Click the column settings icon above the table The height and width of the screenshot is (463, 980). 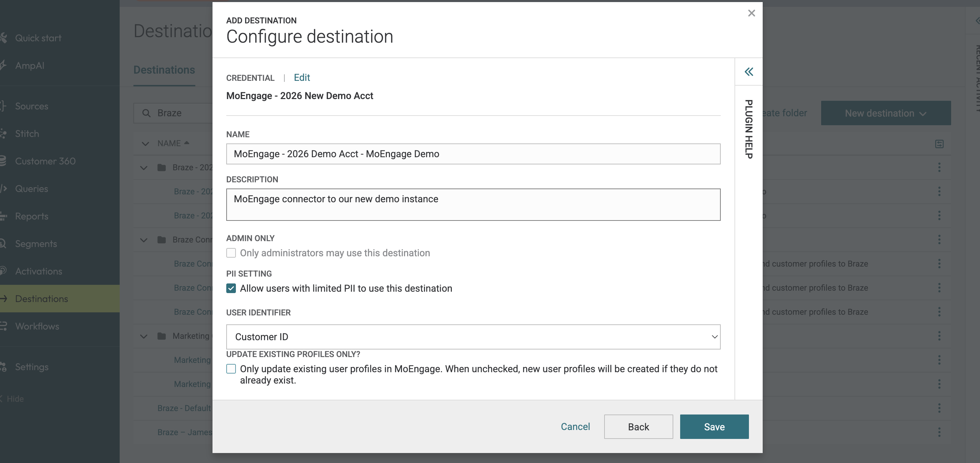tap(939, 144)
